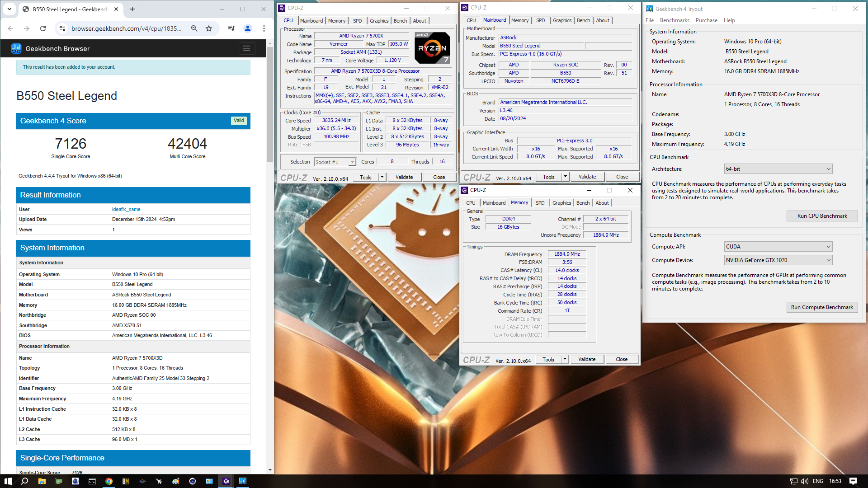Open About tab in CPU-Z Memory window
The image size is (868, 488).
[602, 203]
